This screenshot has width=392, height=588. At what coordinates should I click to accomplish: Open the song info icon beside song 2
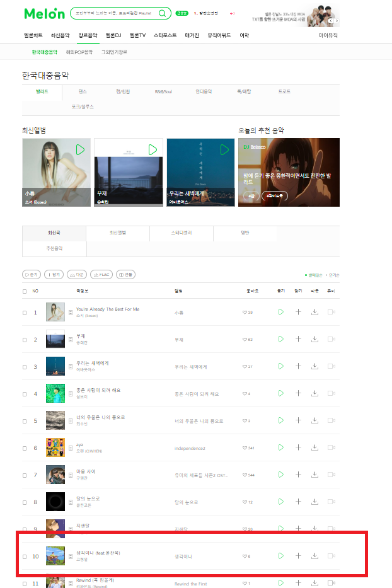coord(71,339)
